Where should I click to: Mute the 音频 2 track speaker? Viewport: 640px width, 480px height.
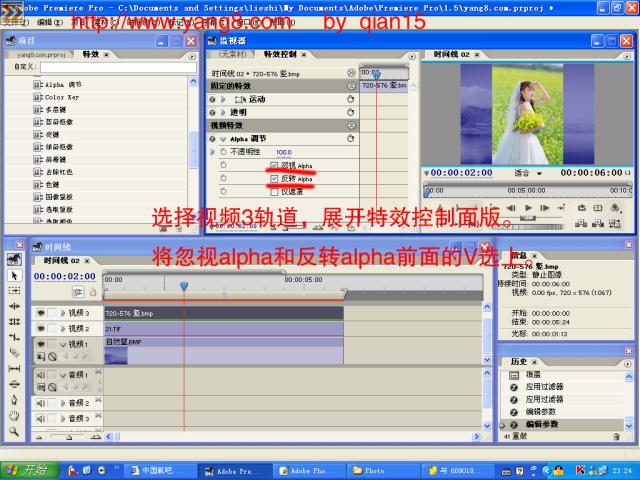click(41, 403)
